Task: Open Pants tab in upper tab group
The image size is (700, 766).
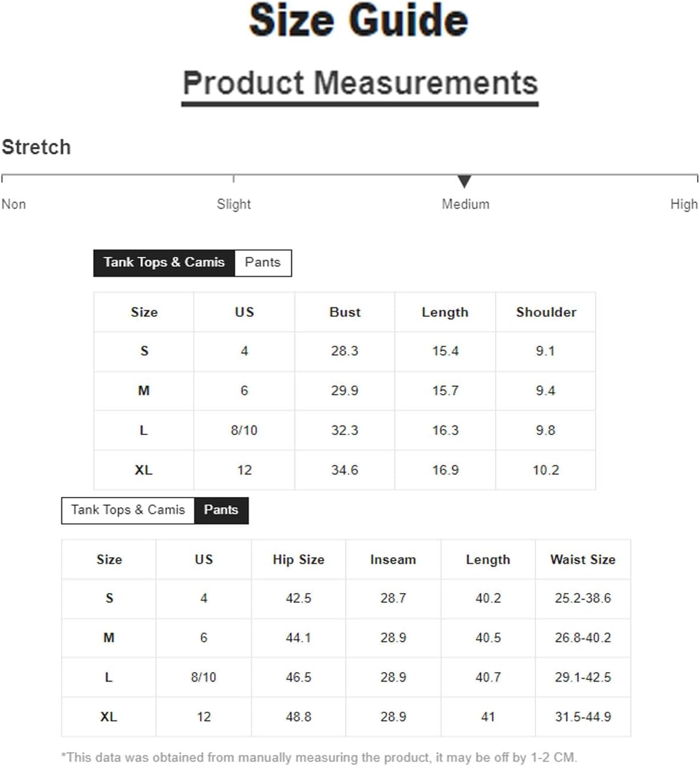Action: [263, 263]
